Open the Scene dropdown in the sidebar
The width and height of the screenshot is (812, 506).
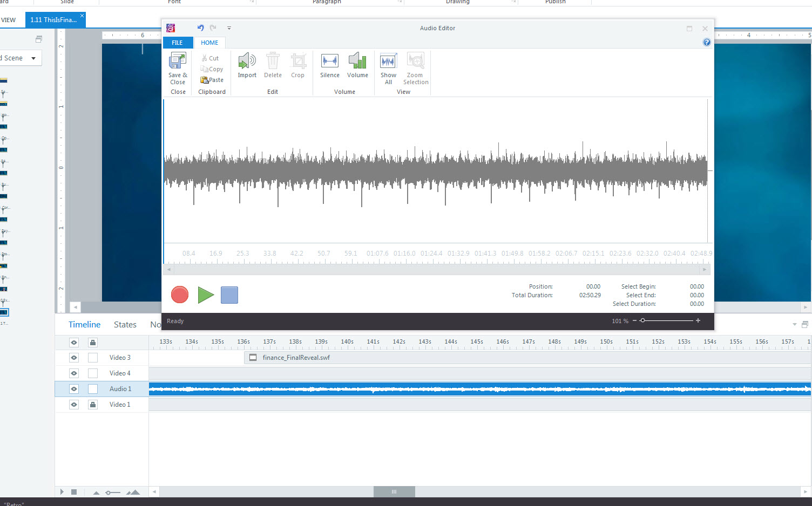click(x=33, y=58)
